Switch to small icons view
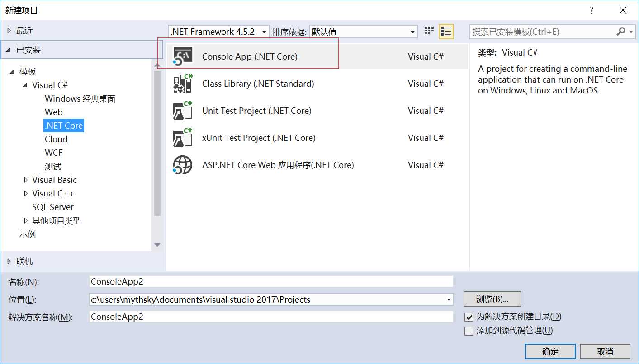The height and width of the screenshot is (364, 639). click(429, 32)
